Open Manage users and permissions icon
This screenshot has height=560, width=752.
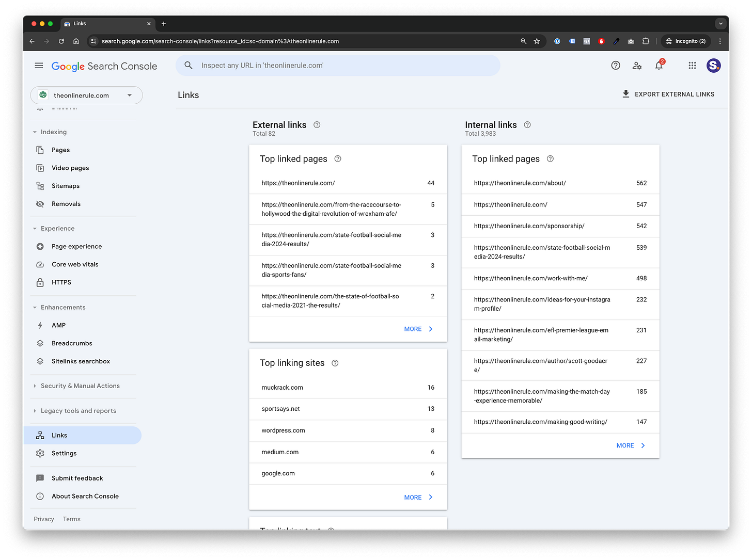pos(637,66)
